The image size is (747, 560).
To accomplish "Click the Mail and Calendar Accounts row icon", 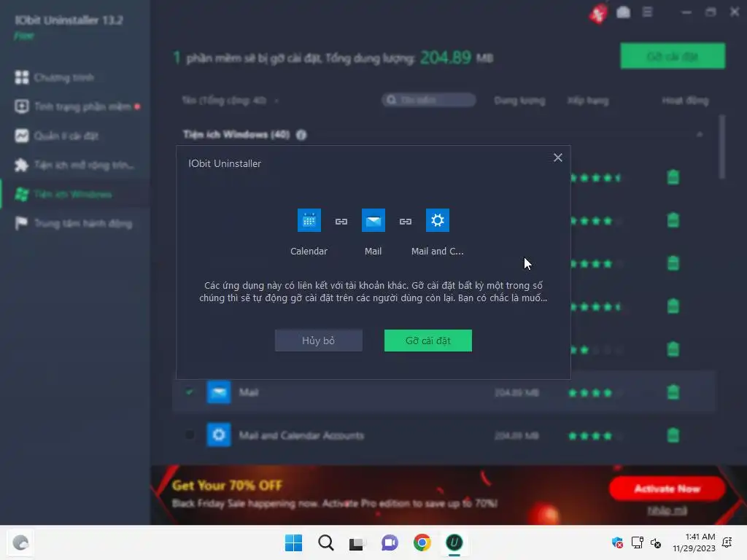I will coord(219,435).
